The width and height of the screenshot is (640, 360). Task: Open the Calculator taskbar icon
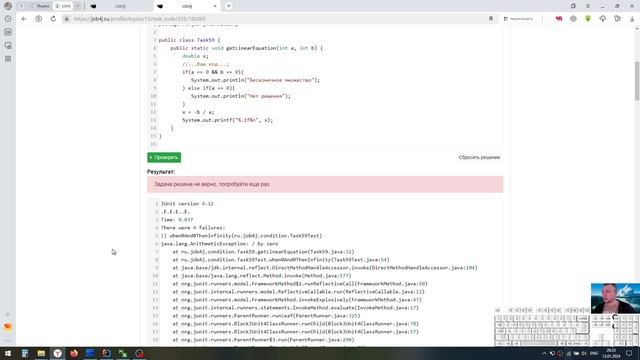25,353
